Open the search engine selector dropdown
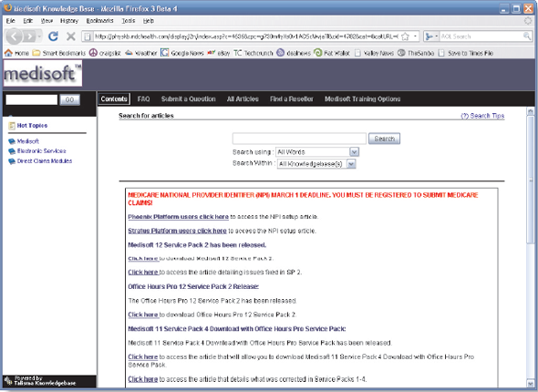Viewport: 538px width, 392px height. [x=431, y=36]
